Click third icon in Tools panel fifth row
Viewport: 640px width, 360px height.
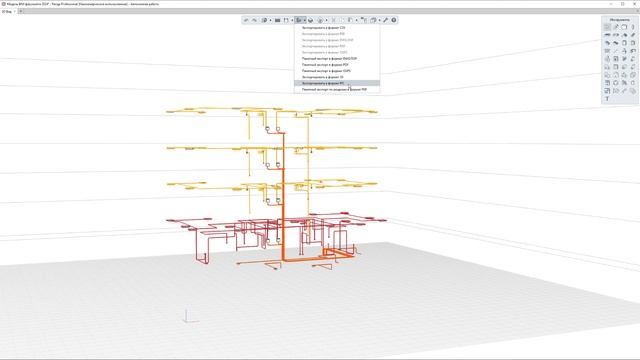624,59
